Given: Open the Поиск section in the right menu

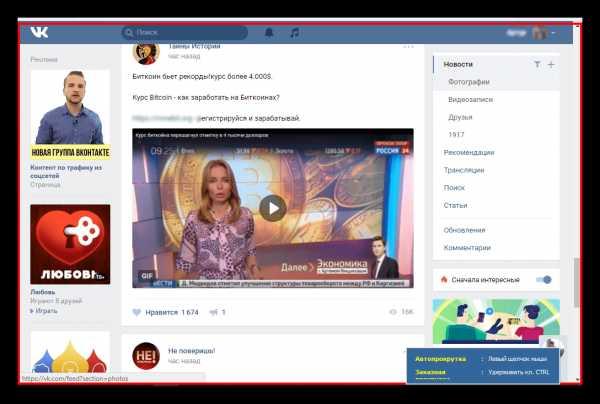Looking at the screenshot, I should click(454, 187).
